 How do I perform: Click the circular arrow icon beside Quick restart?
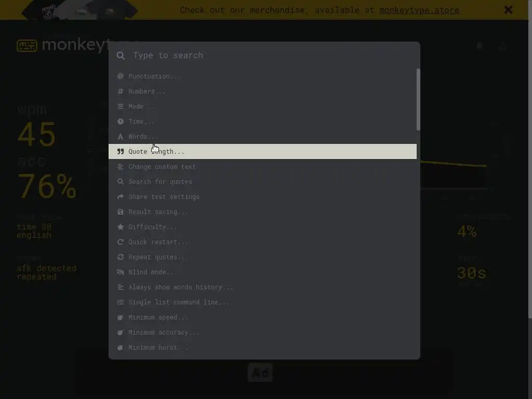(x=121, y=242)
